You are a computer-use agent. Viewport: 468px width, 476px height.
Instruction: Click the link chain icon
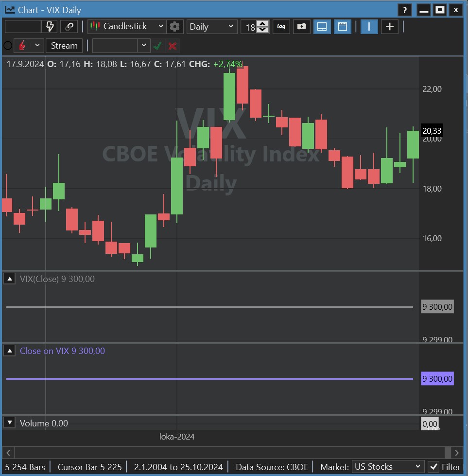(x=69, y=27)
